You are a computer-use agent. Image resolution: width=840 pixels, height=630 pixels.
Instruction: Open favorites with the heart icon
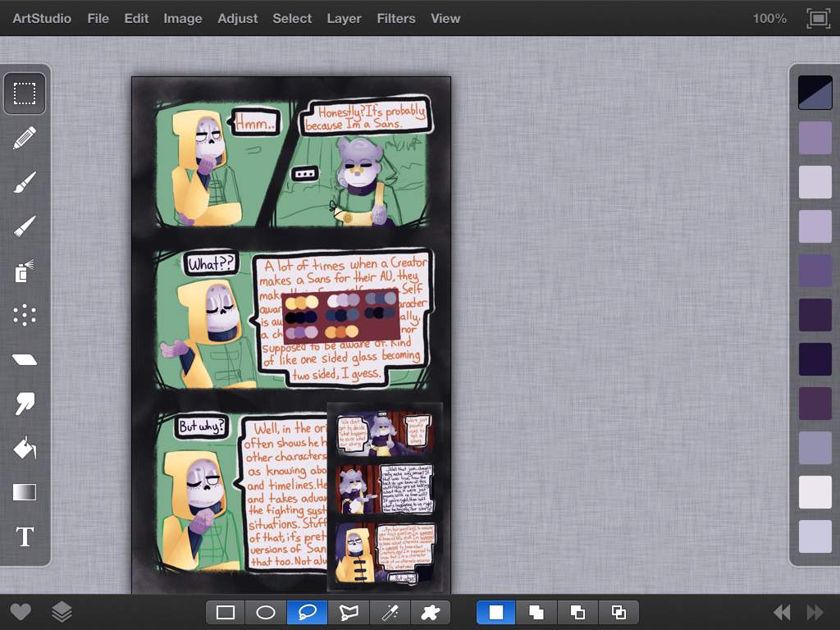[21, 612]
